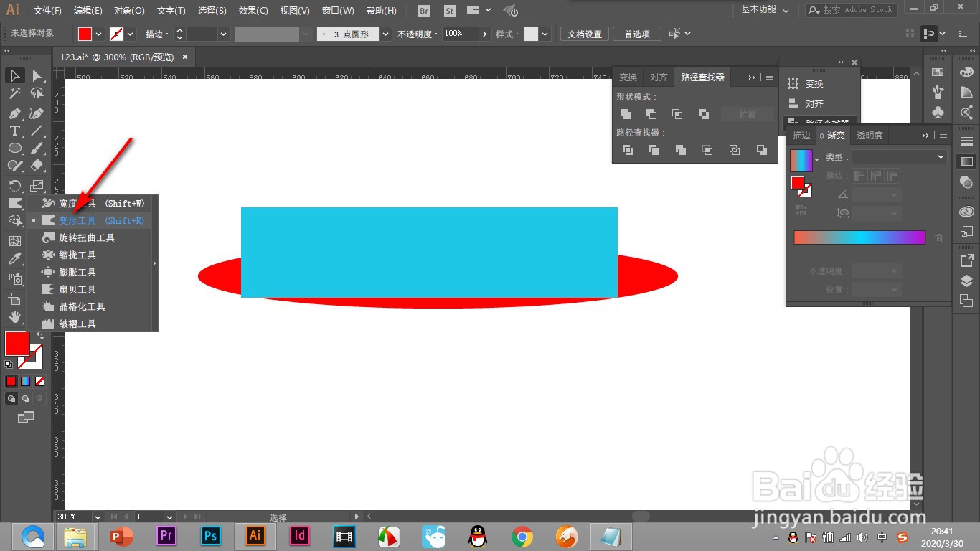The image size is (980, 551).
Task: Switch to the 变换 tab
Action: (x=628, y=77)
